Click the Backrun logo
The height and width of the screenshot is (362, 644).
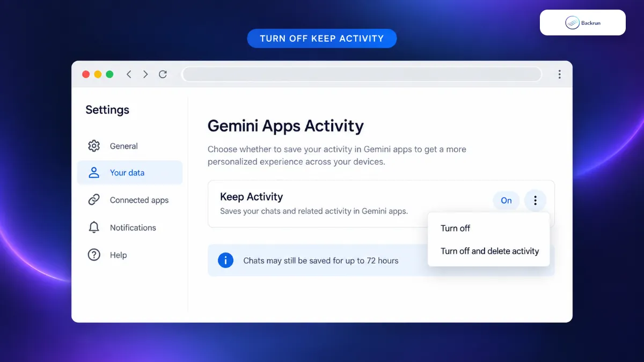point(583,23)
